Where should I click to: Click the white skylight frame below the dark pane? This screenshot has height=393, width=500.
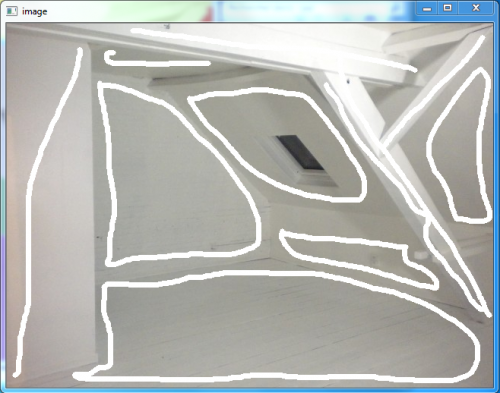tap(317, 178)
